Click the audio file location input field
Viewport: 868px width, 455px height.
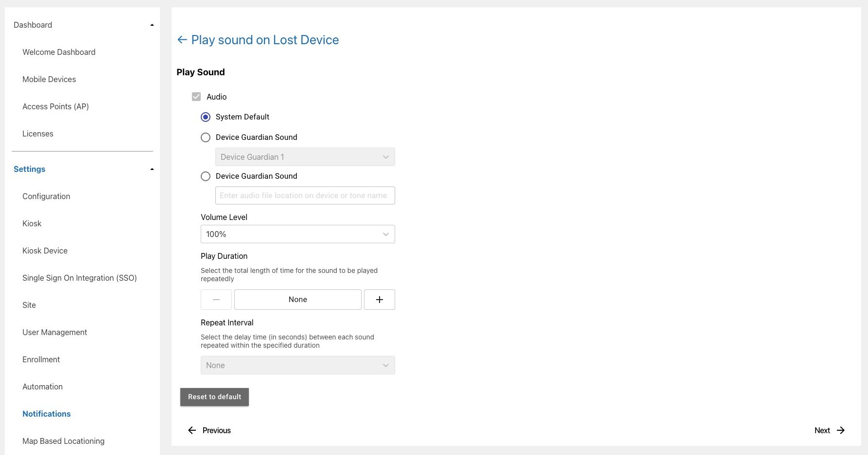[x=305, y=195]
